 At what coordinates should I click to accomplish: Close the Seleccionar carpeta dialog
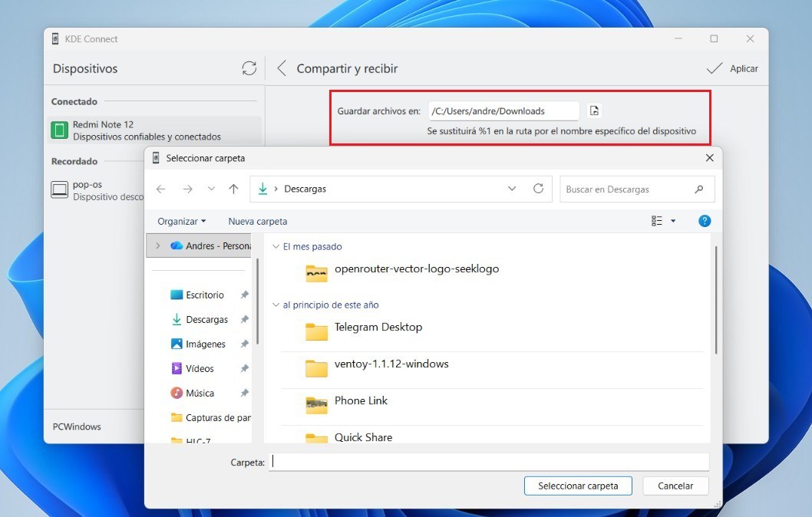click(709, 158)
